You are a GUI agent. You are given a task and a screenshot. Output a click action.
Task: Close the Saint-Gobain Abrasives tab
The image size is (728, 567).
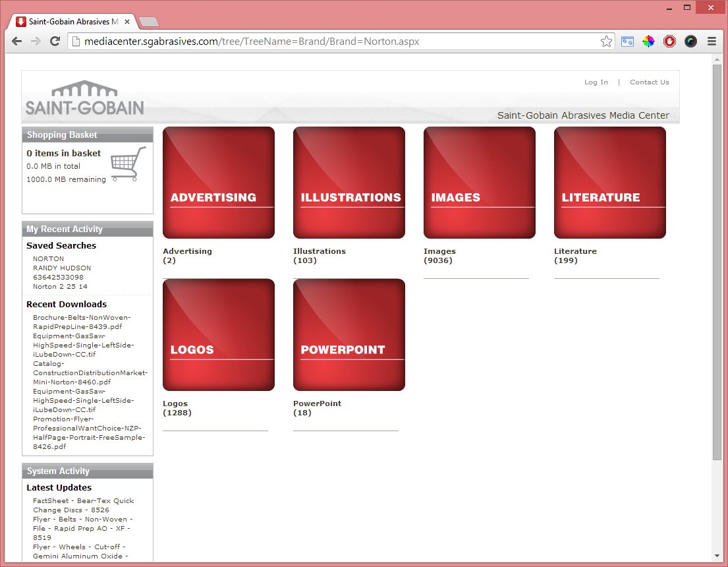coord(126,22)
